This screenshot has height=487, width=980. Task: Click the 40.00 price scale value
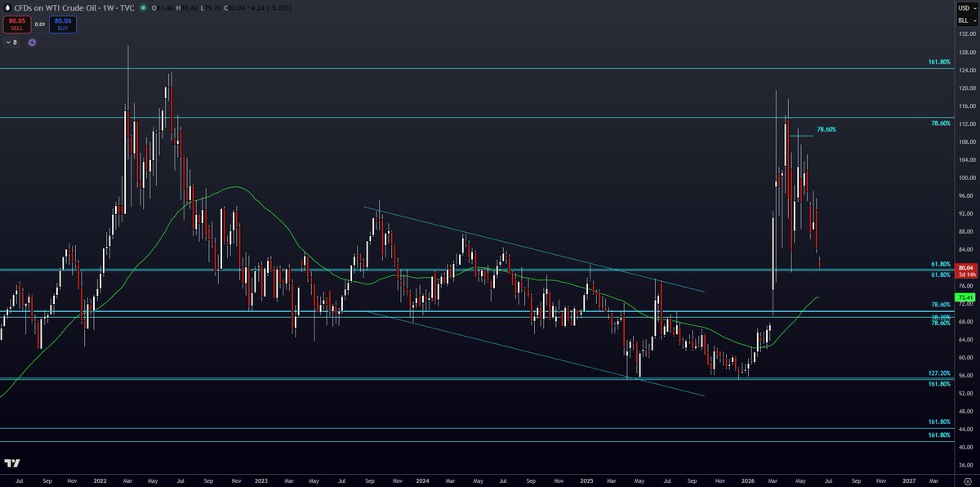[x=967, y=448]
